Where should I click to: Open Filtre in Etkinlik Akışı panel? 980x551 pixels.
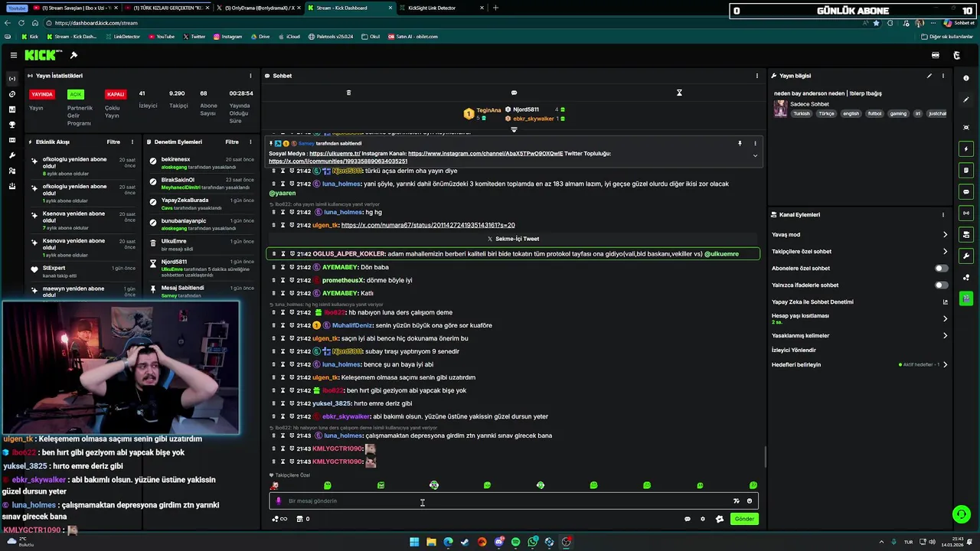coord(113,142)
